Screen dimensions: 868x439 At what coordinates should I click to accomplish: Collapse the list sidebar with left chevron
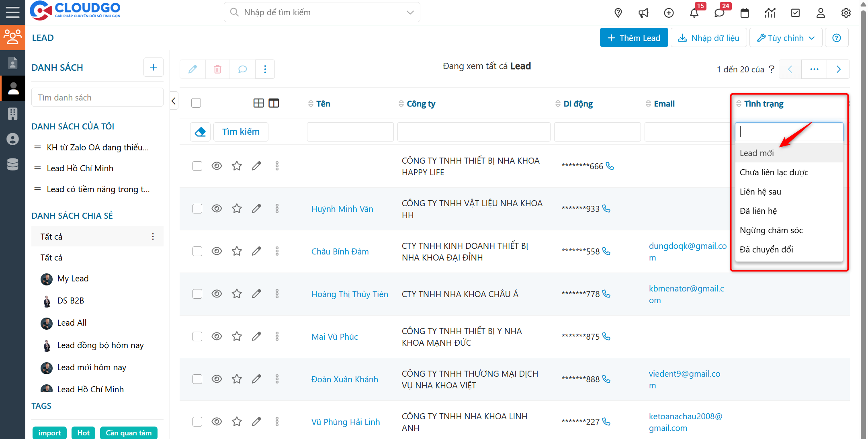tap(174, 101)
